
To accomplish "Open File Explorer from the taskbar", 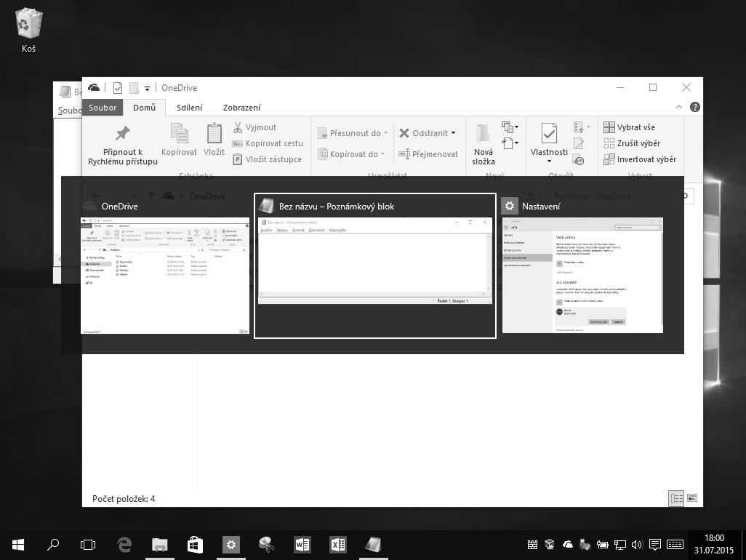I will [x=160, y=545].
